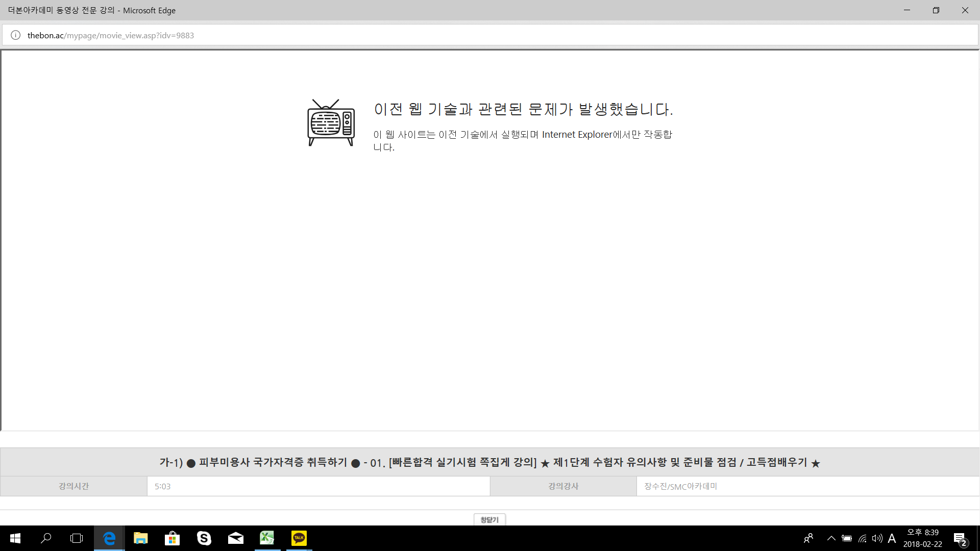Open the Action Center notifications

960,538
